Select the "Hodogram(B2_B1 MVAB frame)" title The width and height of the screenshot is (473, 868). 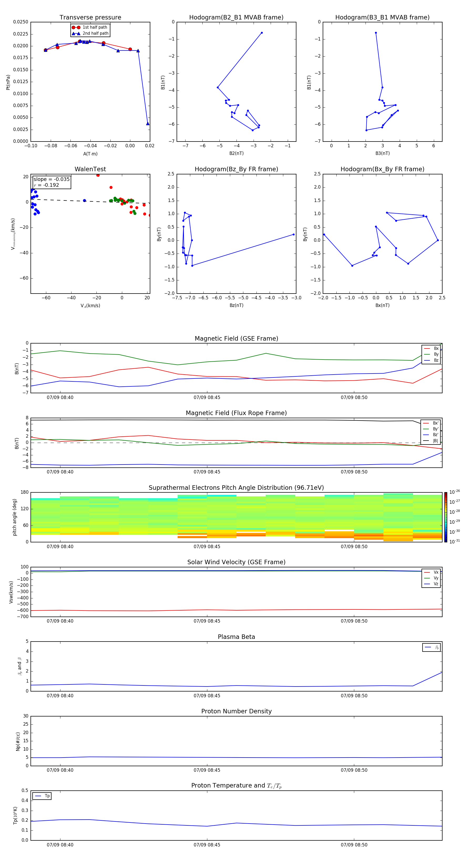[236, 18]
